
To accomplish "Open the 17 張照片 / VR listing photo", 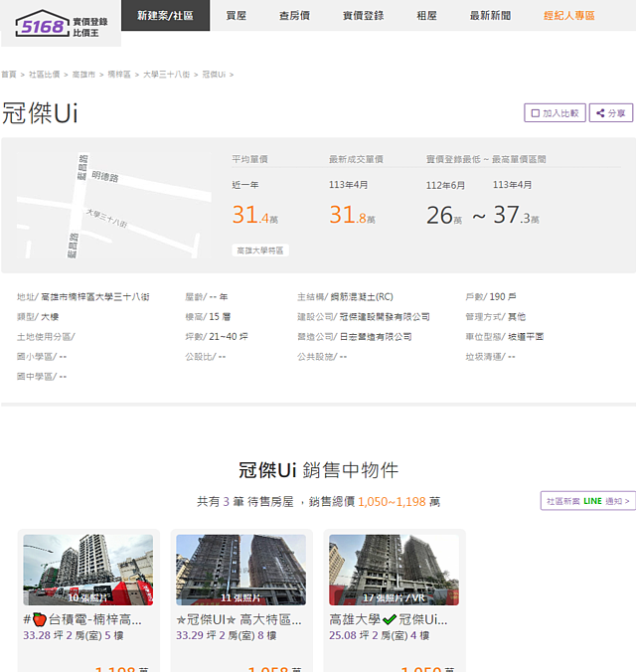I will click(x=394, y=570).
